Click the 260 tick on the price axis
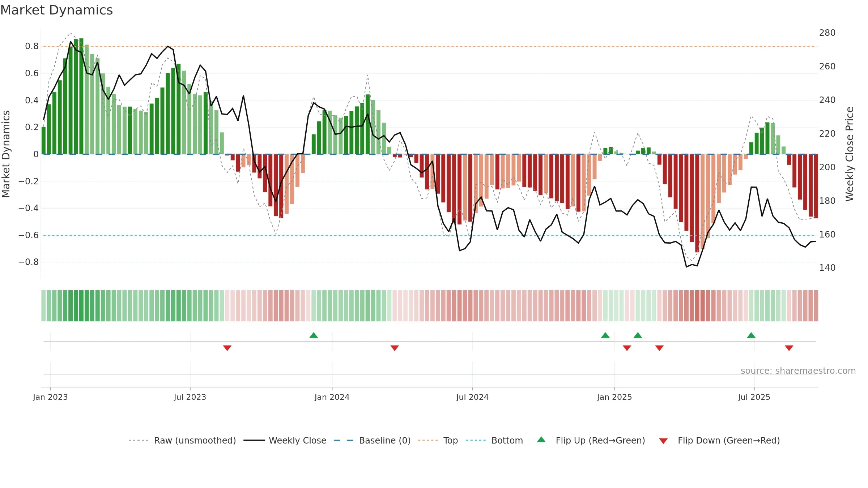This screenshot has width=868, height=488. tap(827, 67)
